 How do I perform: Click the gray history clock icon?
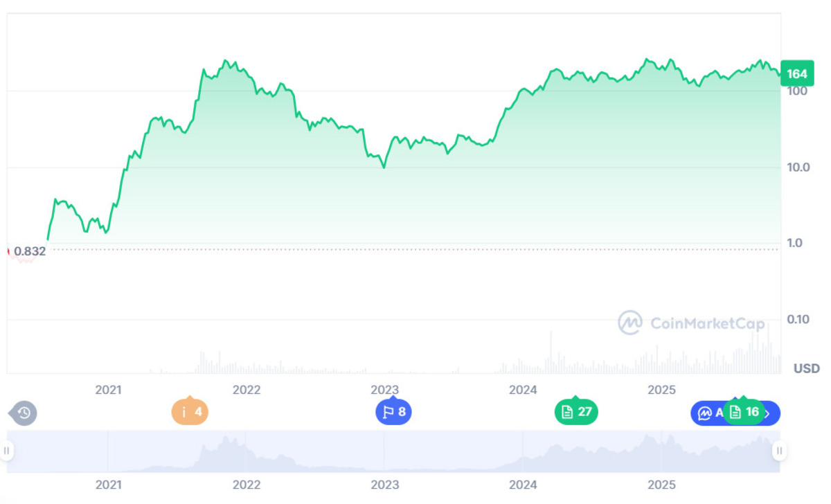coord(24,413)
